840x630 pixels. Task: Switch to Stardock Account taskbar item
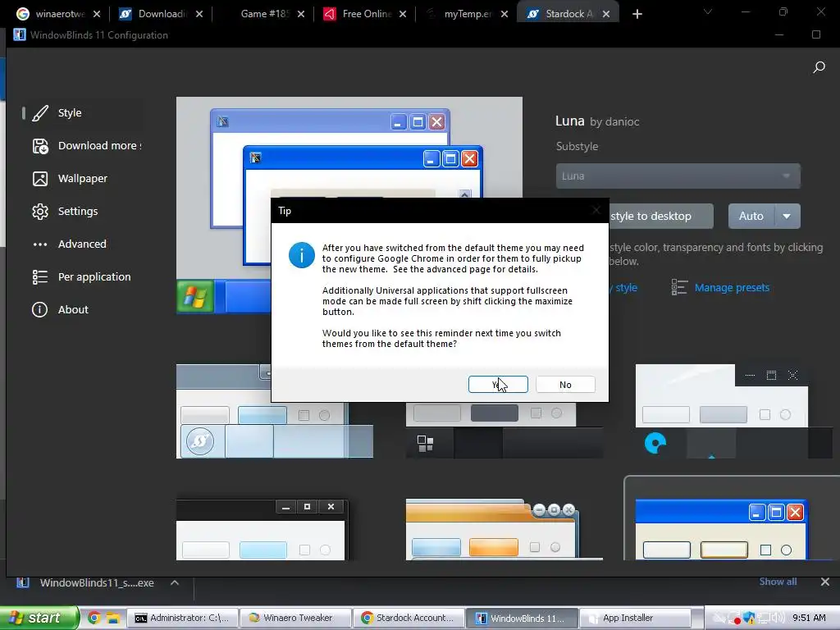point(409,619)
